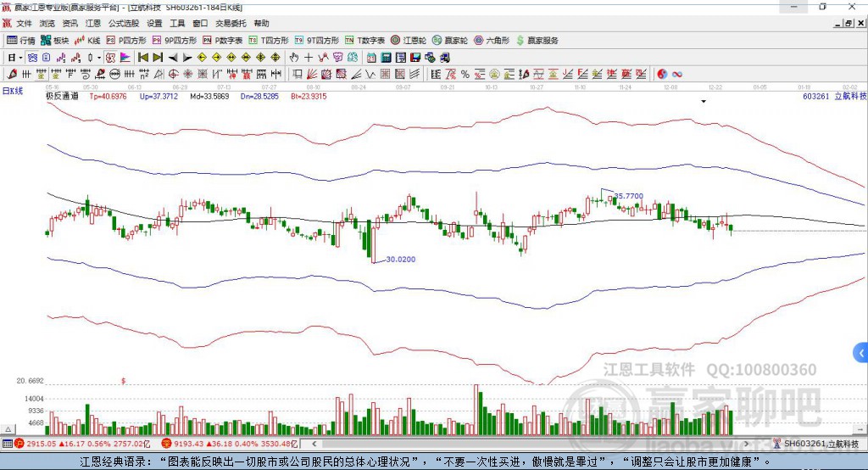Image resolution: width=868 pixels, height=470 pixels.
Task: Open the 9T四方形 tool
Action: (x=317, y=41)
